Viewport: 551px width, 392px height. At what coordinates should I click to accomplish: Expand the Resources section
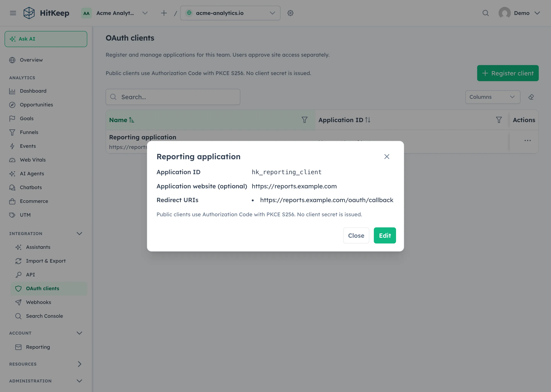[x=79, y=364]
